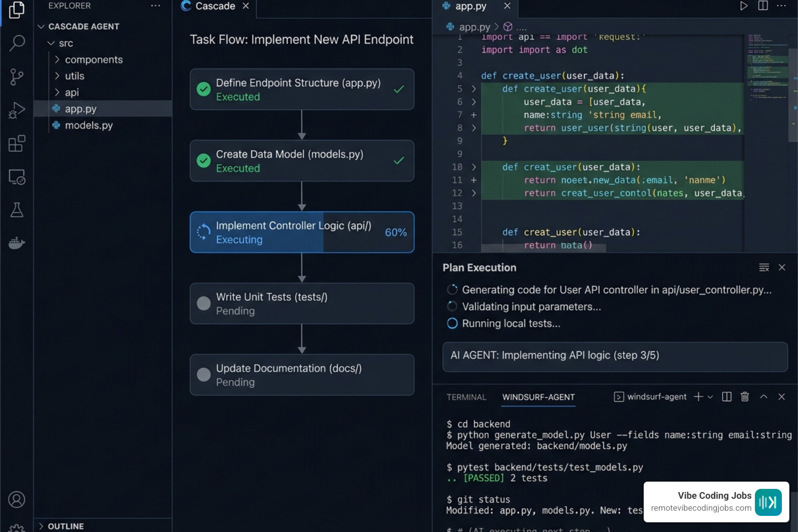Viewport: 798px width, 532px height.
Task: Click the symbol cube icon in breadcrumb
Action: (x=508, y=26)
